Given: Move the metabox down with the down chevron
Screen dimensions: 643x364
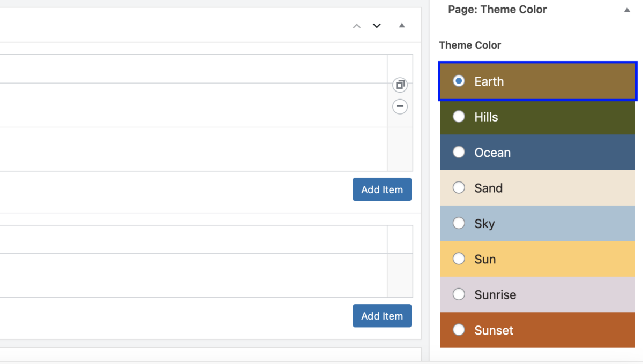Looking at the screenshot, I should 377,26.
